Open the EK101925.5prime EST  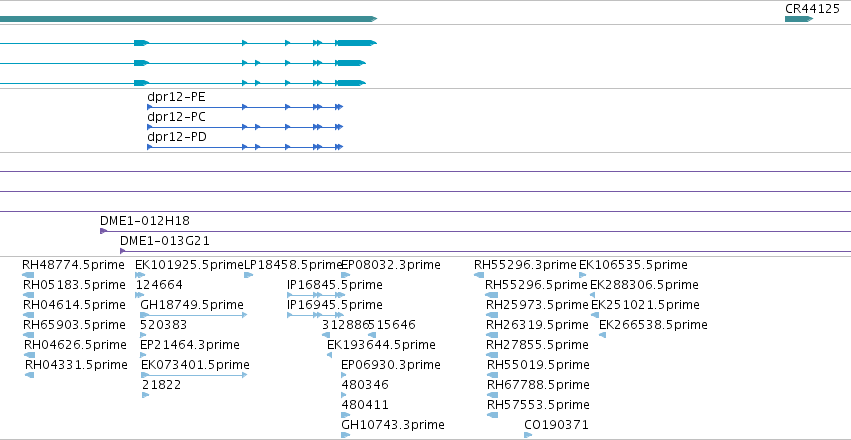pos(189,265)
